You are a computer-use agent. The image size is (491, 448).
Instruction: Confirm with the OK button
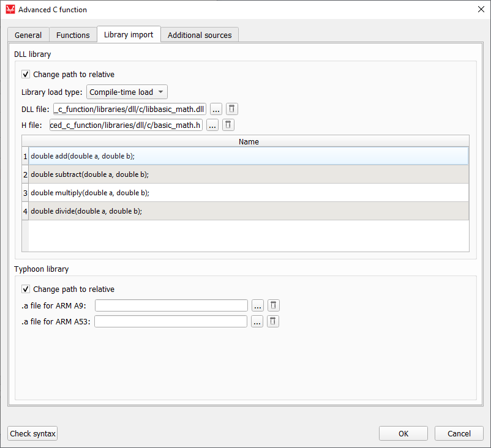coord(403,433)
